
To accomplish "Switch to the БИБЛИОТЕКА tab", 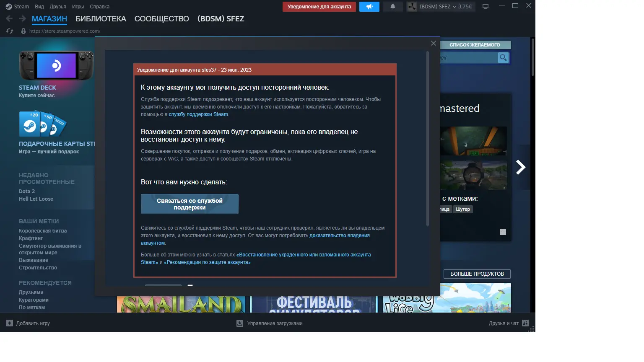I will coord(101,19).
